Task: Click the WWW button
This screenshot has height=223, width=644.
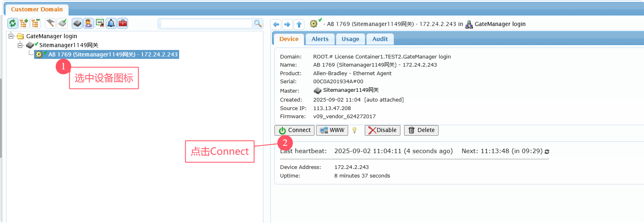Action: click(332, 130)
